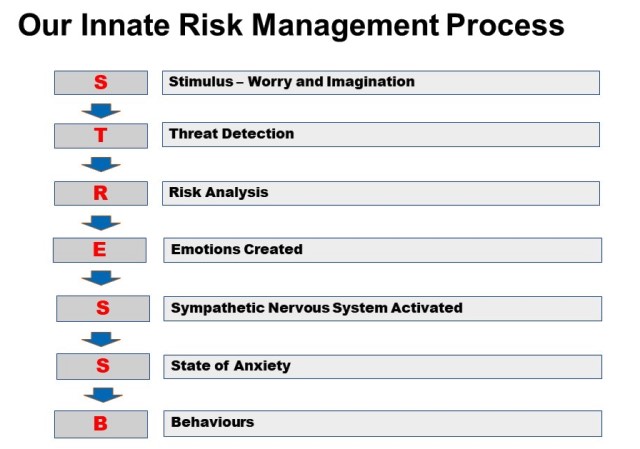640x449 pixels.
Task: Click the Emotions Created text box
Action: [382, 250]
